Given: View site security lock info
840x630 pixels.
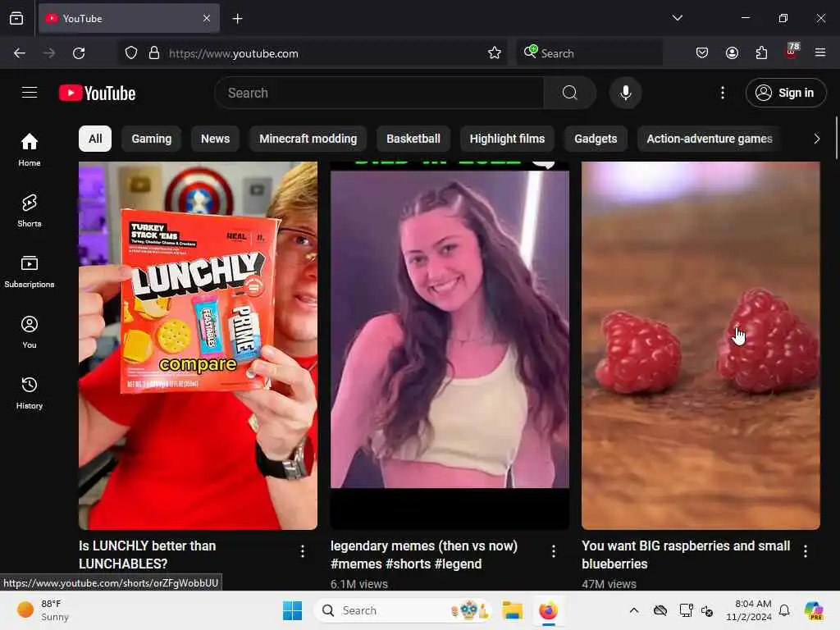Looking at the screenshot, I should [x=154, y=53].
